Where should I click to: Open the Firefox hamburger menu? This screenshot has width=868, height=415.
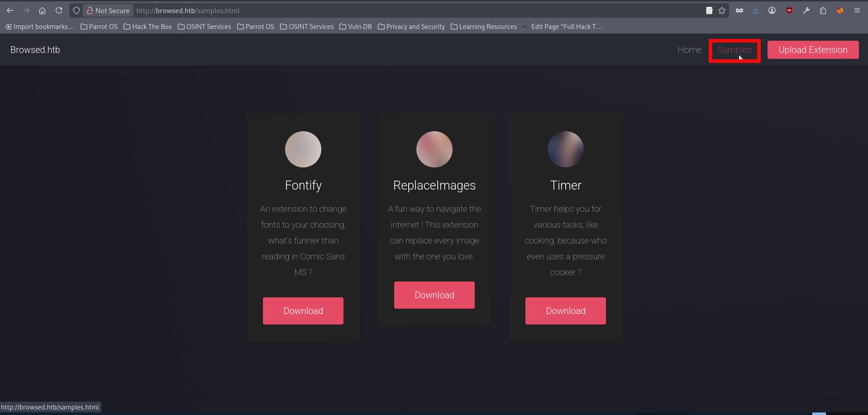pyautogui.click(x=857, y=10)
